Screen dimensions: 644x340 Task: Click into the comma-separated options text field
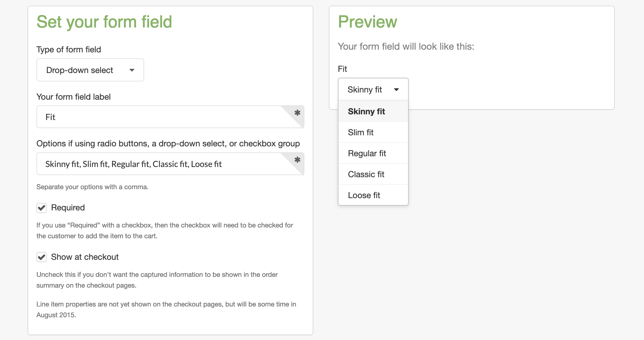pos(161,164)
